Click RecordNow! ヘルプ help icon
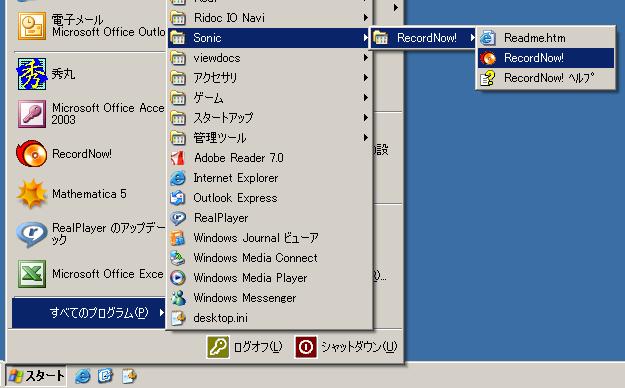 tap(488, 78)
